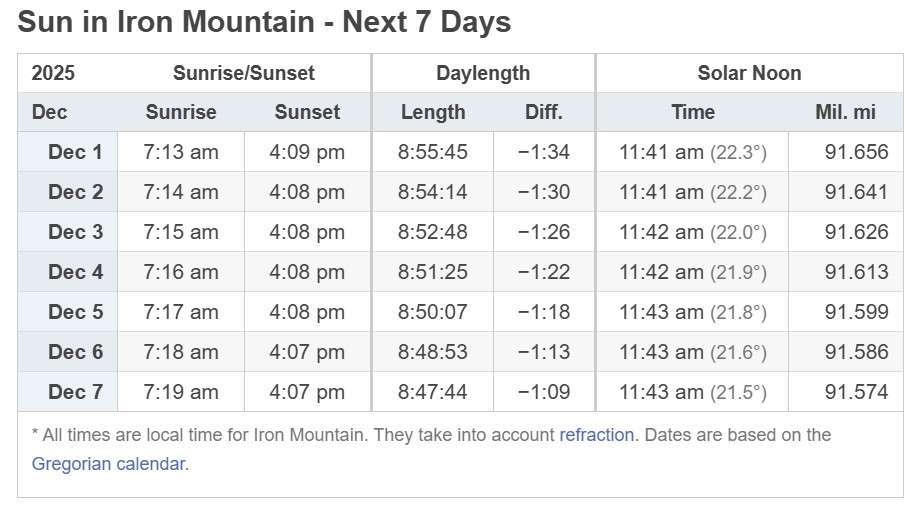Click the refraction link

(596, 435)
